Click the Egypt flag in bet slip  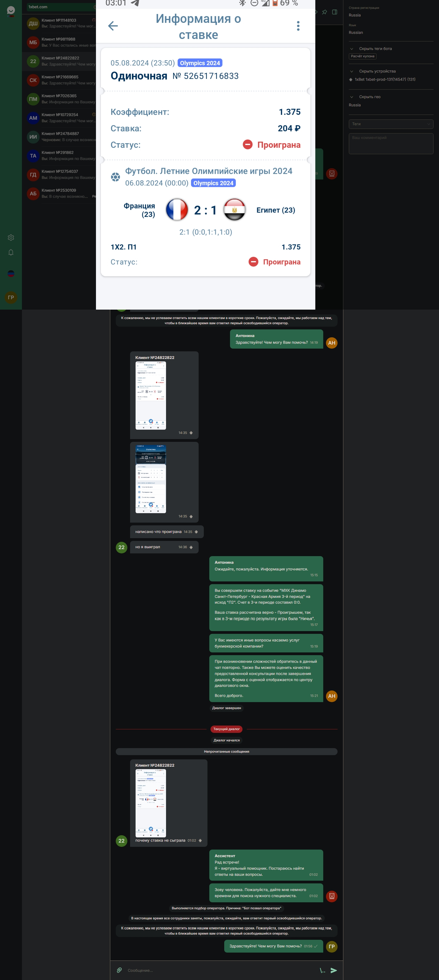pyautogui.click(x=234, y=210)
